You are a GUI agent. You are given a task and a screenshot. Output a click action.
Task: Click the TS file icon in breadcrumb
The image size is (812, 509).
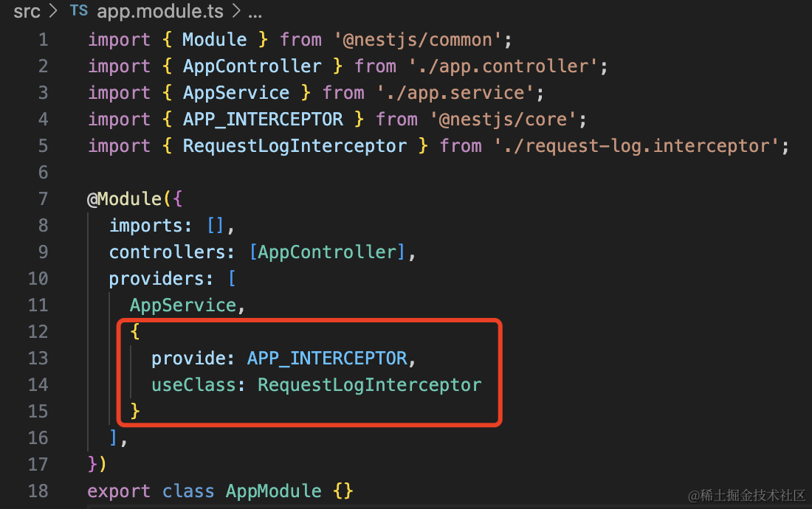78,11
